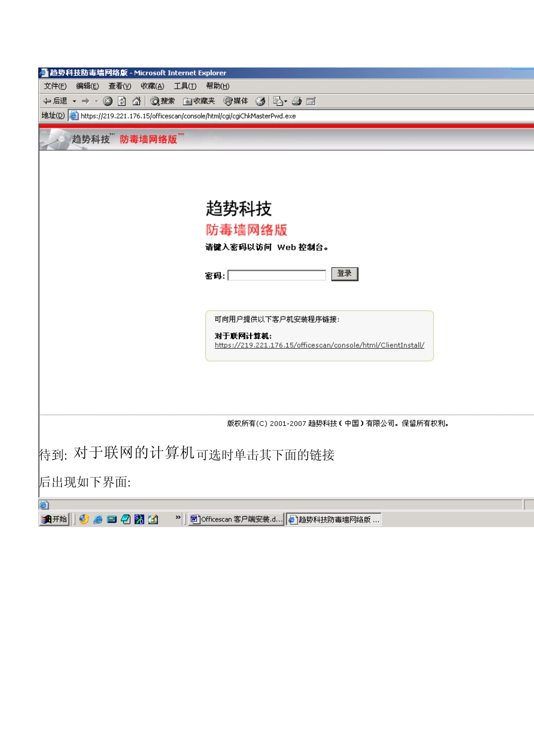Click the IE status bar page icon

44,505
